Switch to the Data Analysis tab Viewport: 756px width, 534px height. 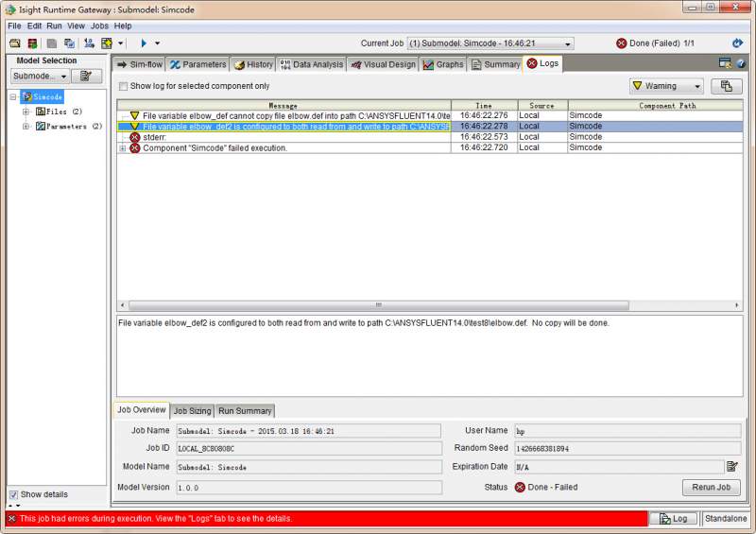click(x=312, y=64)
